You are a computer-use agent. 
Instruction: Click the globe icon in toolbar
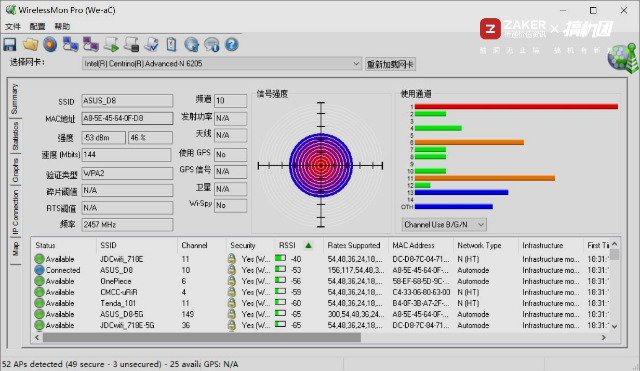191,44
